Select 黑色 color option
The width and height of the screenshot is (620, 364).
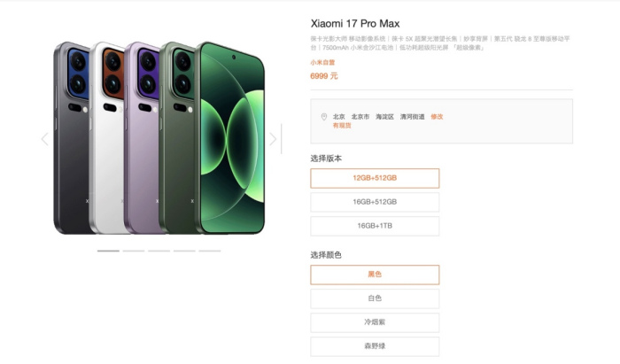(x=375, y=275)
